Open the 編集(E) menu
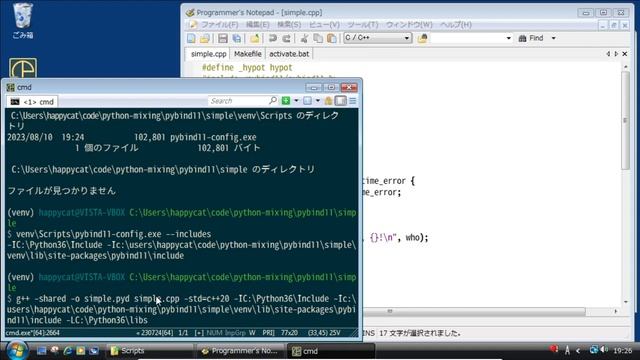 click(257, 25)
